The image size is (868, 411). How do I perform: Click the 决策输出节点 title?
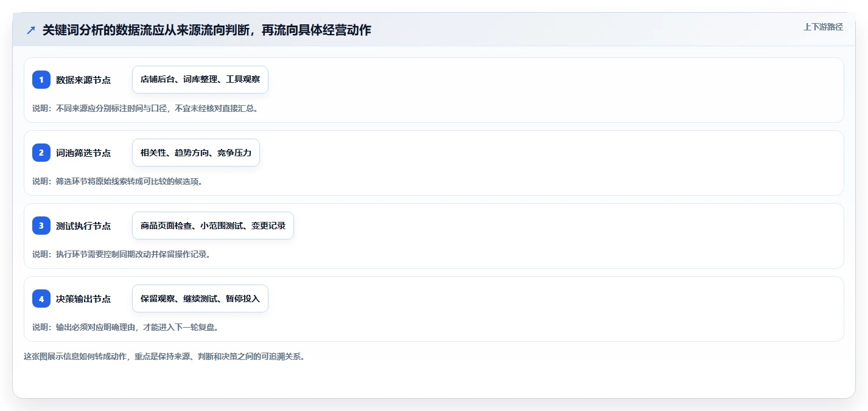click(83, 299)
